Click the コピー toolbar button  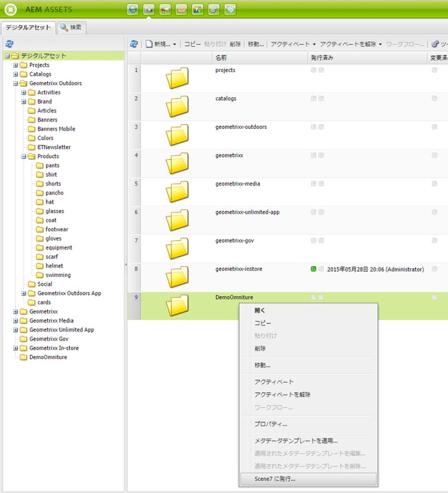click(192, 44)
